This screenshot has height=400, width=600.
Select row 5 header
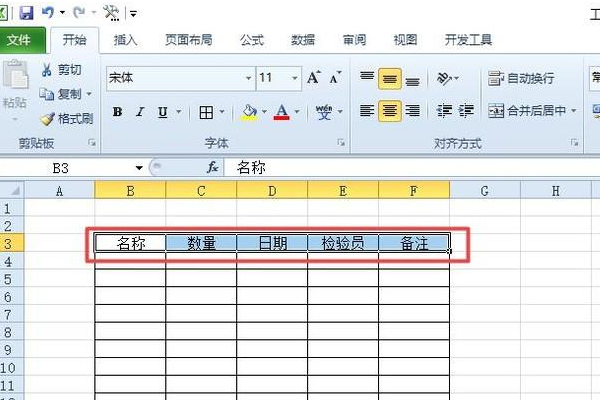pos(11,279)
